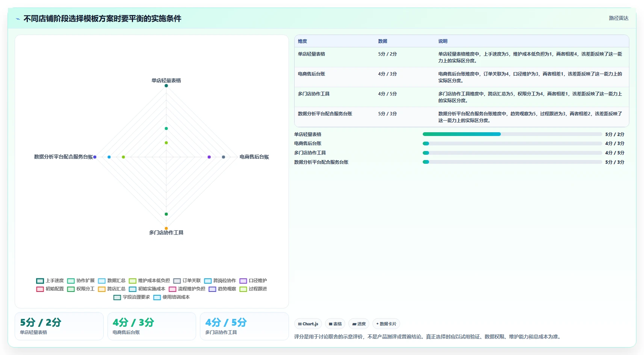The image size is (644, 355).
Task: Hide the 数据汇总 legend series
Action: coord(112,281)
